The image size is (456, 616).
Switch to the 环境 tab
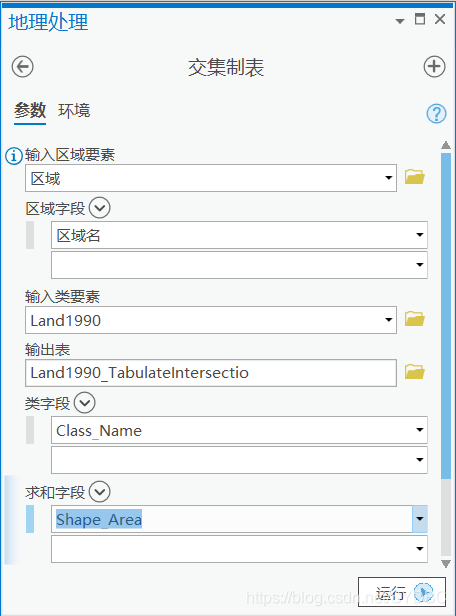[74, 111]
